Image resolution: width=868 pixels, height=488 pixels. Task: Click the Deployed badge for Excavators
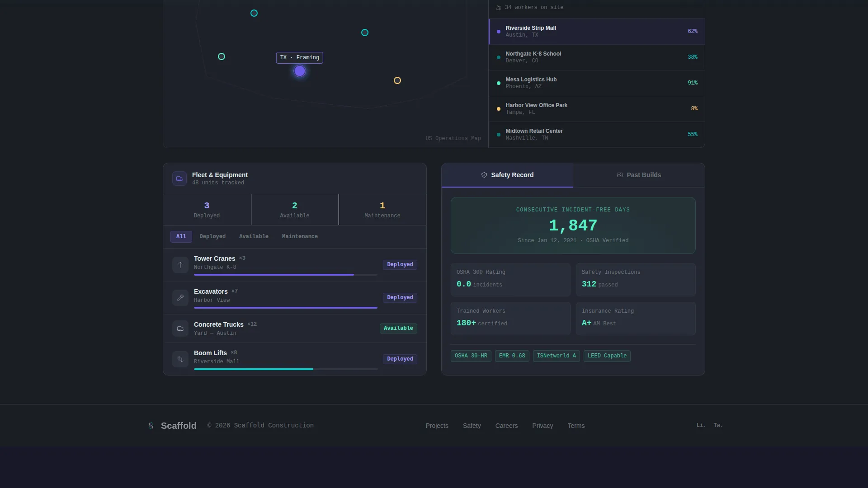click(x=400, y=298)
